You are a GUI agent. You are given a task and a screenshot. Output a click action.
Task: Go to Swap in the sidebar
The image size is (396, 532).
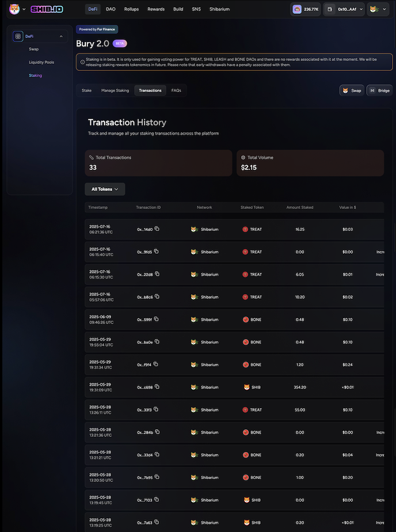33,49
